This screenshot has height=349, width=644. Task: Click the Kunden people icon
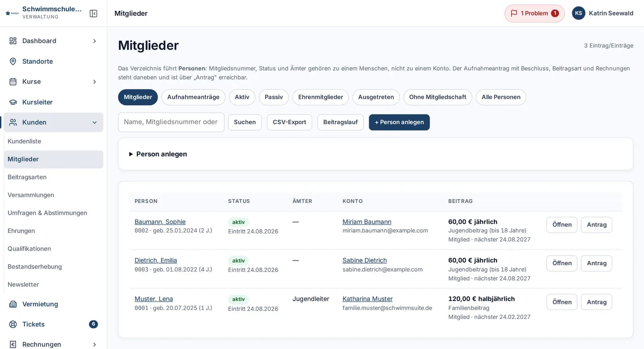pos(13,123)
